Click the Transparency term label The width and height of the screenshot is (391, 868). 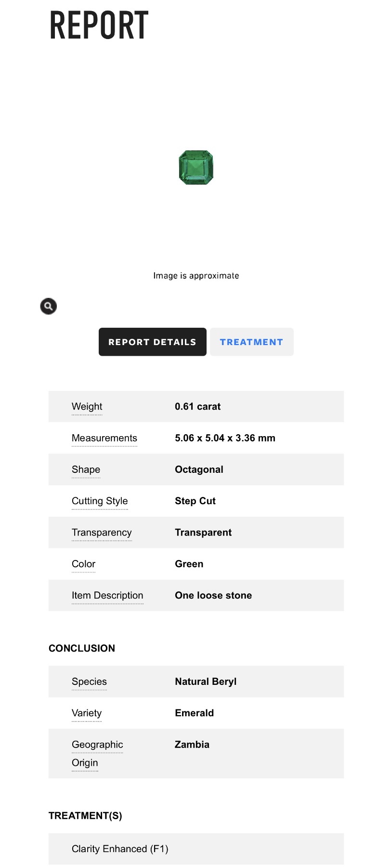[x=102, y=533]
